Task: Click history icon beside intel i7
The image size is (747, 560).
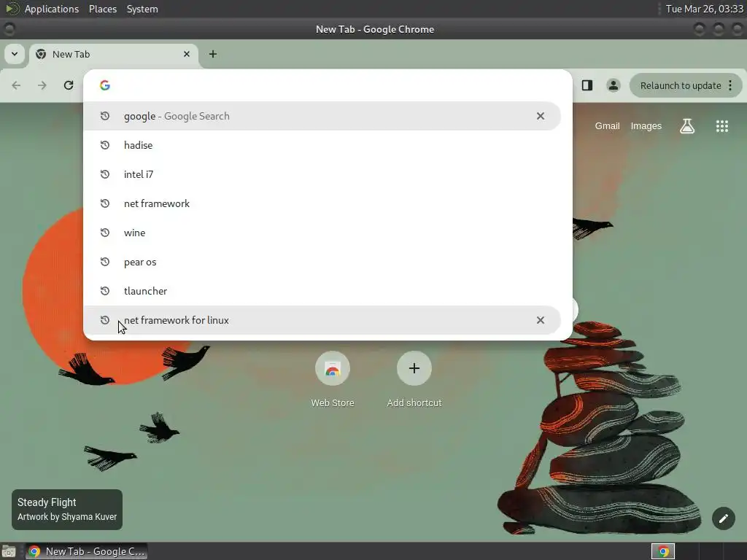Action: point(105,174)
